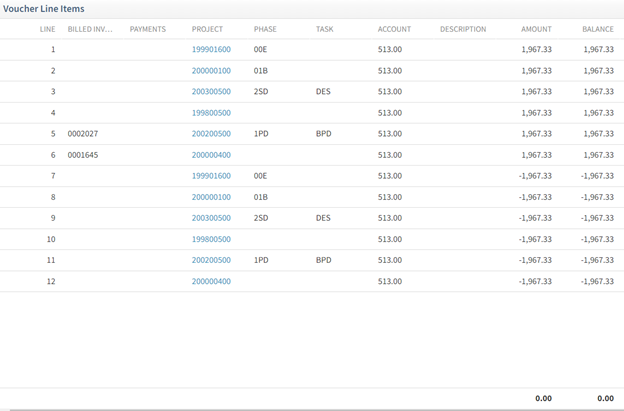Open project 200300500 link in line 3

tap(211, 92)
